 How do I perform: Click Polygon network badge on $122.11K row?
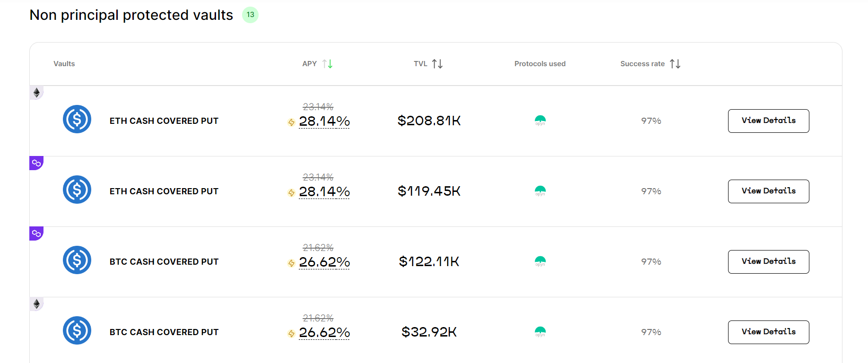36,233
